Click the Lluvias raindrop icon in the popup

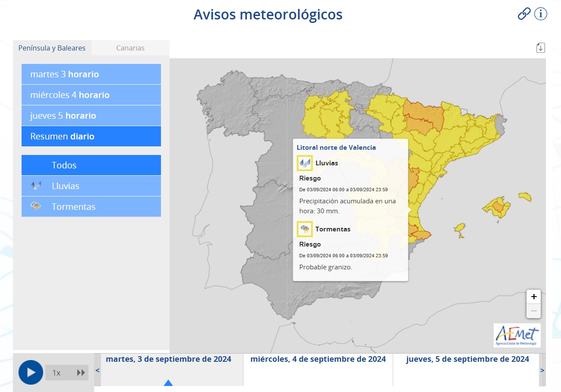304,163
